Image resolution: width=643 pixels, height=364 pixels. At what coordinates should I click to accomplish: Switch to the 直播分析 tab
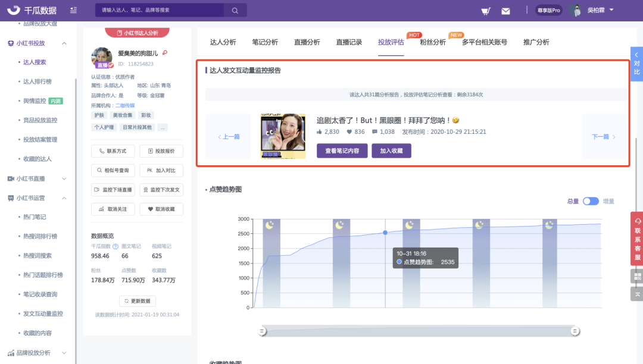[307, 42]
